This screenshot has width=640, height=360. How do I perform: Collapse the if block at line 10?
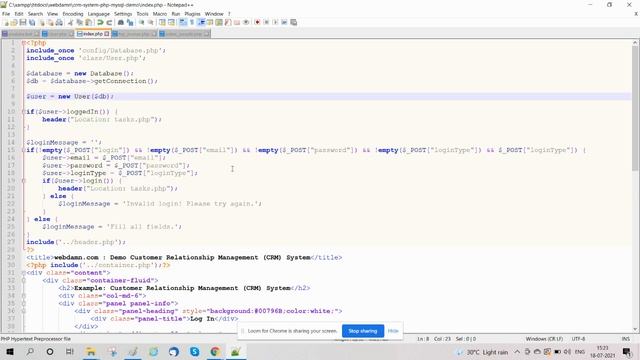tap(24, 111)
